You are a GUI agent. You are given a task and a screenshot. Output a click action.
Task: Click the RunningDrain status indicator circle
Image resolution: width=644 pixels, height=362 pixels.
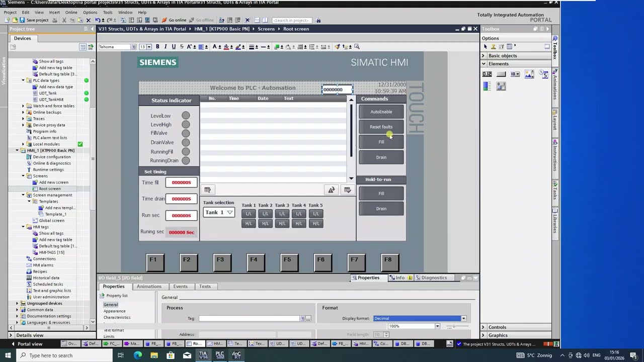click(186, 160)
